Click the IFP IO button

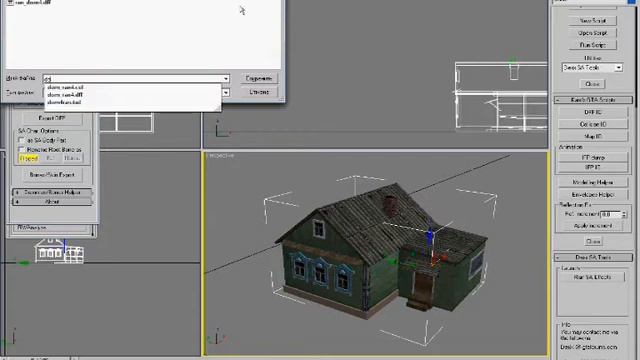click(x=593, y=167)
